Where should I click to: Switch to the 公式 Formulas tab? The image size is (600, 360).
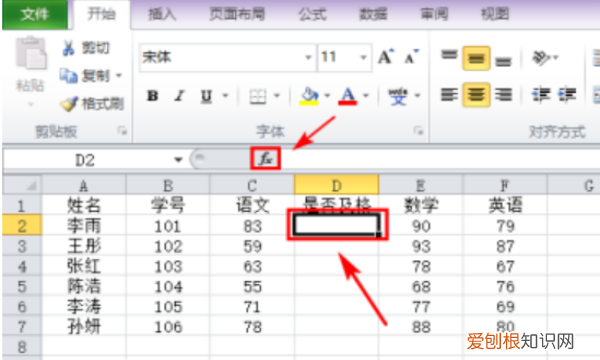(x=312, y=15)
